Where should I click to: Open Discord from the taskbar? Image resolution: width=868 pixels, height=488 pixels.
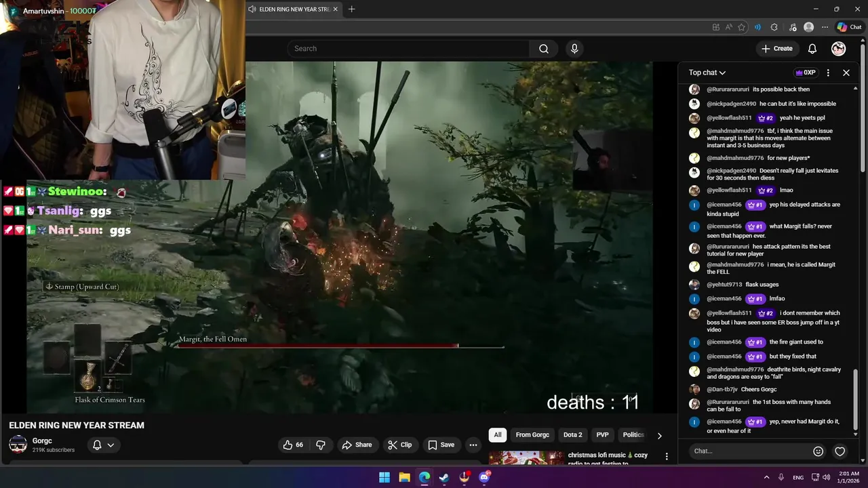[x=484, y=477]
